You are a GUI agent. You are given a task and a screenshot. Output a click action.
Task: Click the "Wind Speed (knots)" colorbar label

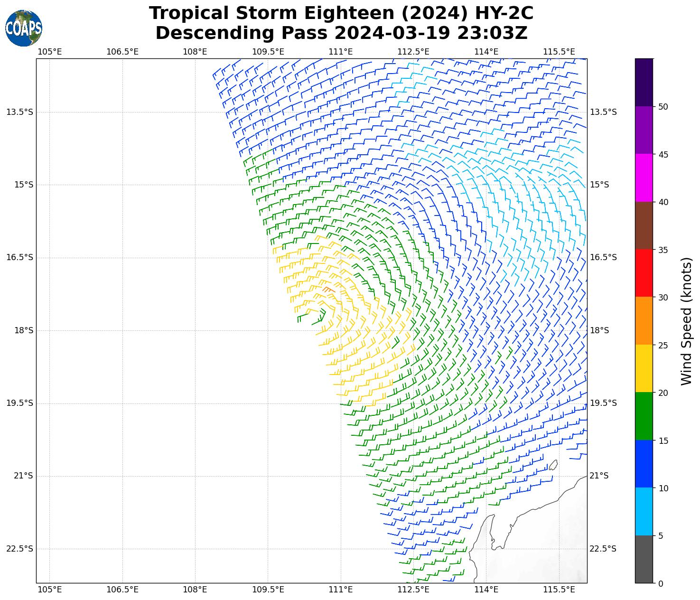686,321
